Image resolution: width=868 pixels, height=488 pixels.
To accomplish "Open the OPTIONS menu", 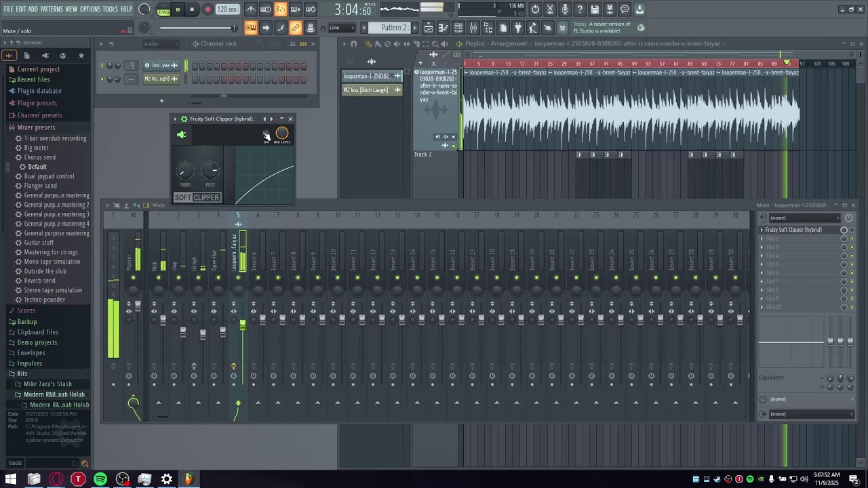I will (90, 9).
